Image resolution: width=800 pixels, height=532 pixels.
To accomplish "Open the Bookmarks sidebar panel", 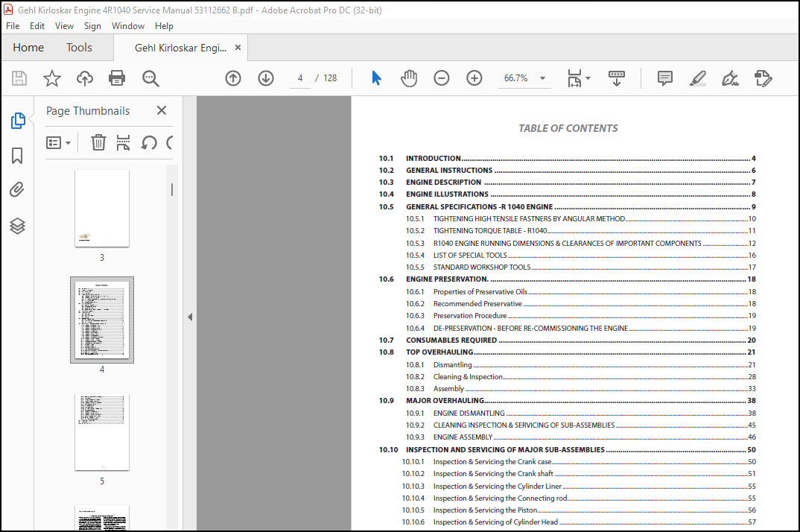I will pos(17,156).
